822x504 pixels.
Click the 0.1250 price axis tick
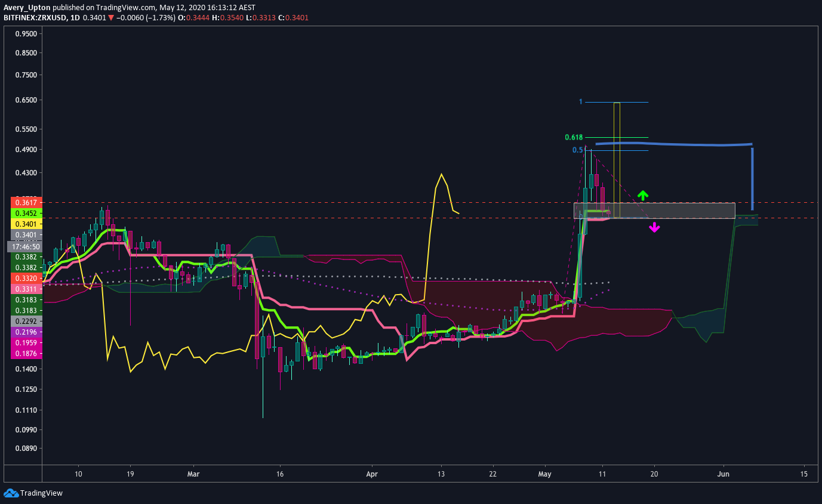click(26, 389)
